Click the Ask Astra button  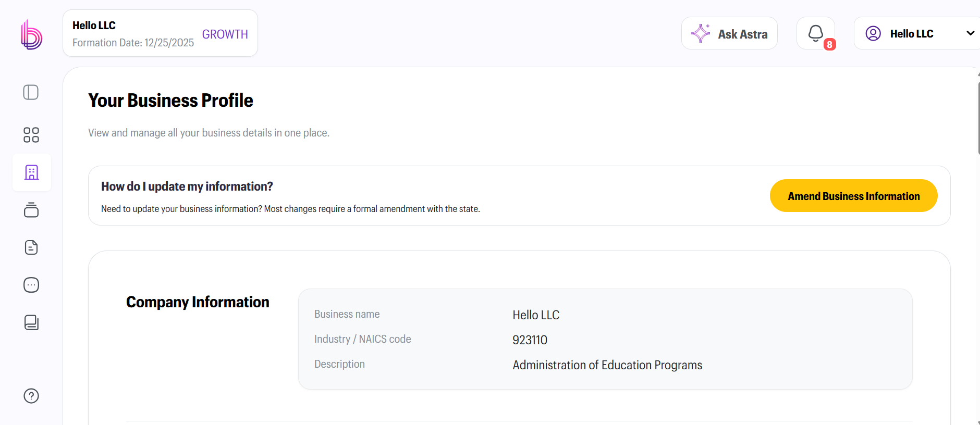[x=729, y=33]
